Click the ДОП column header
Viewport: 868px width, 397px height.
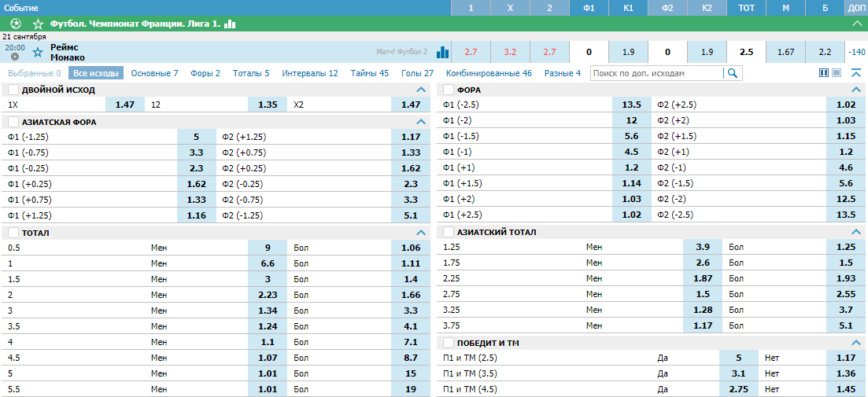click(x=856, y=9)
